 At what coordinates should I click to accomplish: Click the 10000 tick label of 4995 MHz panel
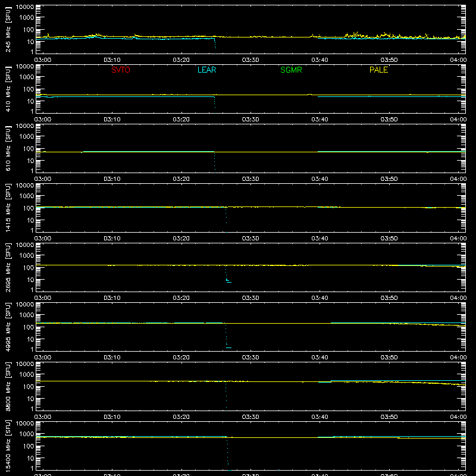tap(25, 305)
